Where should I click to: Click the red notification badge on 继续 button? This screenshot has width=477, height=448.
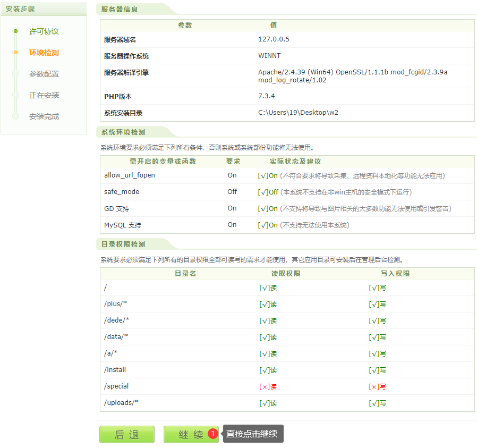[x=211, y=434]
